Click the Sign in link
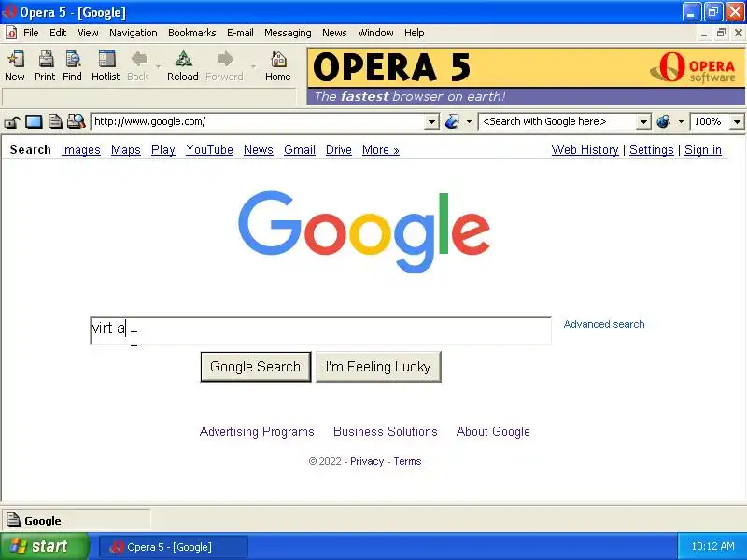The height and width of the screenshot is (560, 747). pos(703,150)
